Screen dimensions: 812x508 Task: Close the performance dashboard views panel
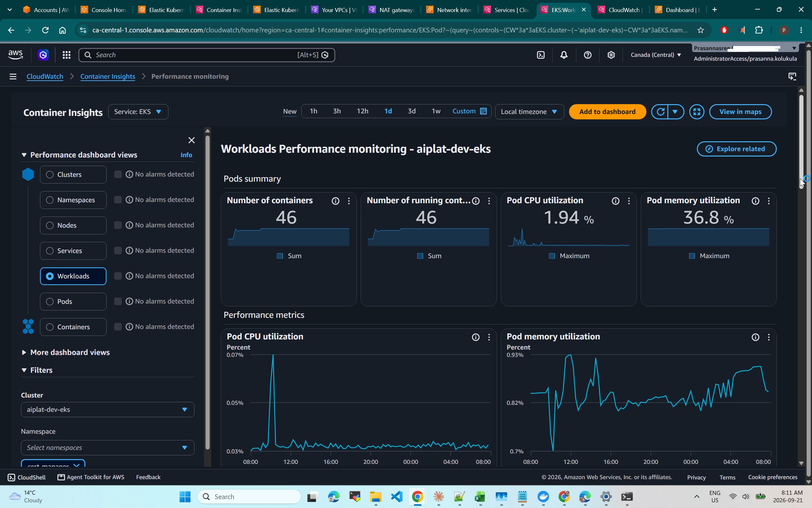(191, 140)
